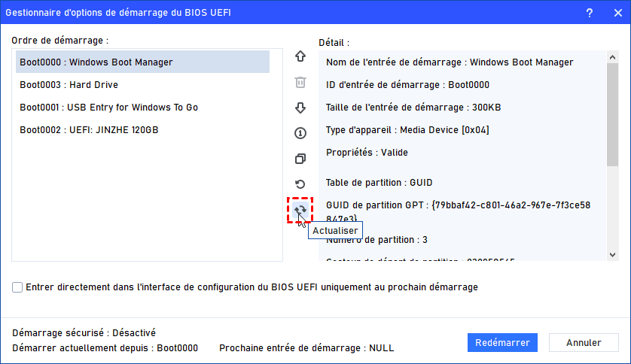Click the one-time boot icon

(300, 133)
